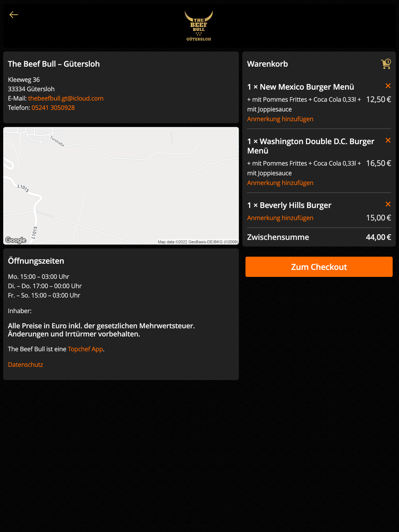Remove Washington Double D.C. Burger Menü
The height and width of the screenshot is (532, 399).
click(388, 140)
